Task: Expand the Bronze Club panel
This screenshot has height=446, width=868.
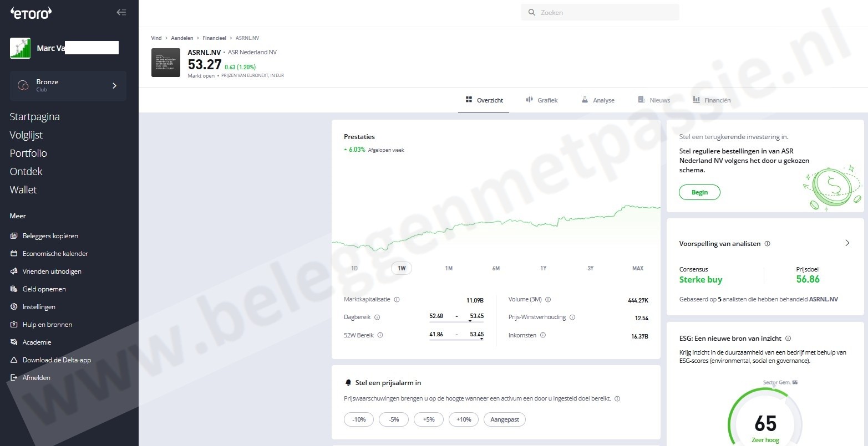Action: pos(68,85)
